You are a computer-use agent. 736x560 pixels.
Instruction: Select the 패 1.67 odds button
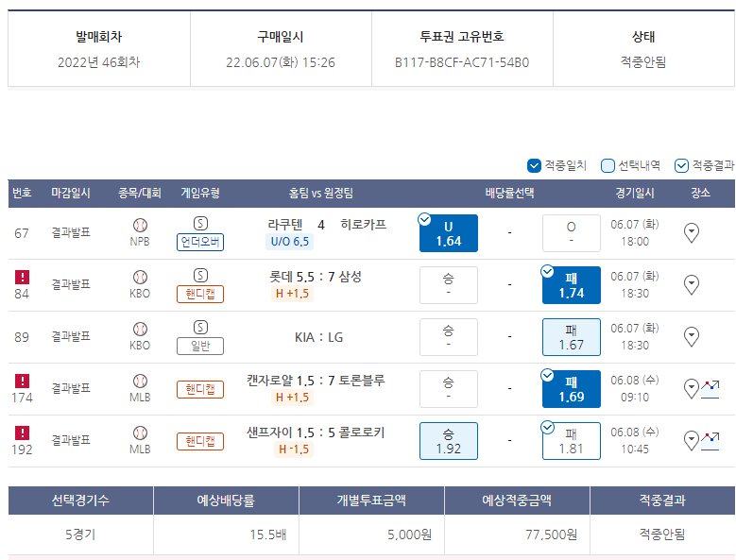coord(572,337)
